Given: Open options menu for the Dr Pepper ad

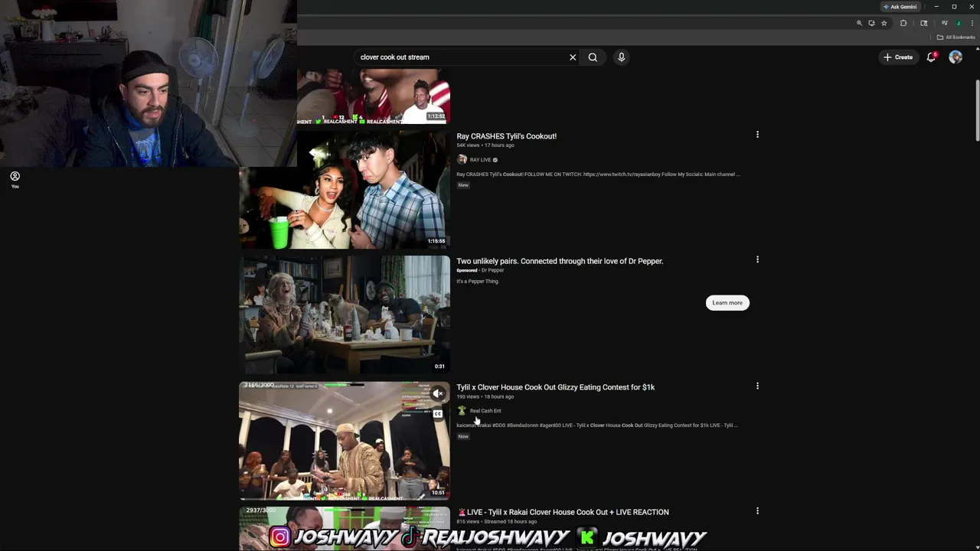Looking at the screenshot, I should tap(757, 259).
